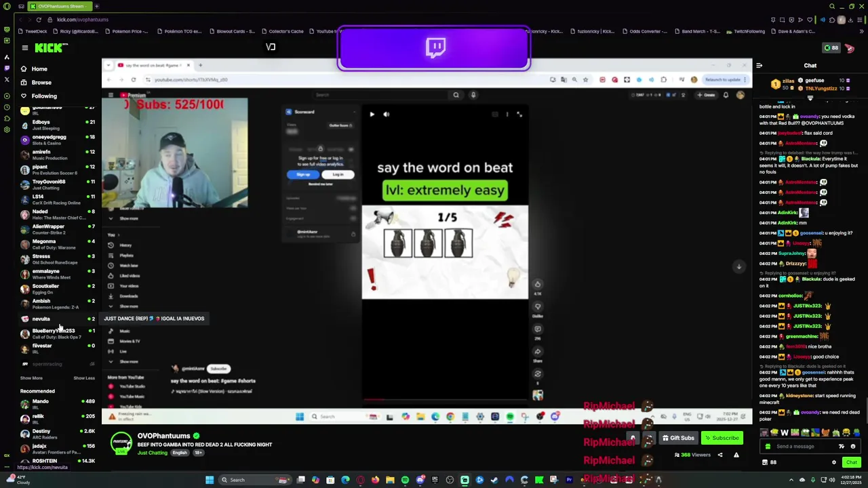Click Subscribe next to @mintiAsmr

[x=218, y=369]
